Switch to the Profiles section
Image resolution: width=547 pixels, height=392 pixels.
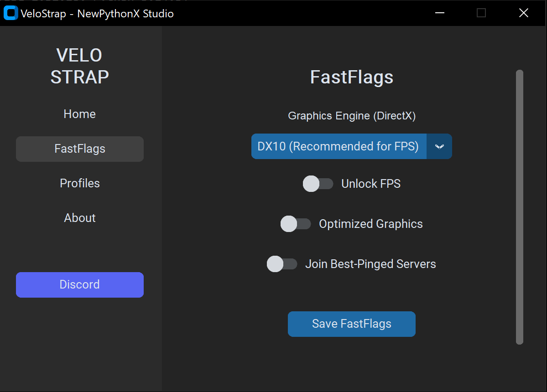[x=80, y=183]
